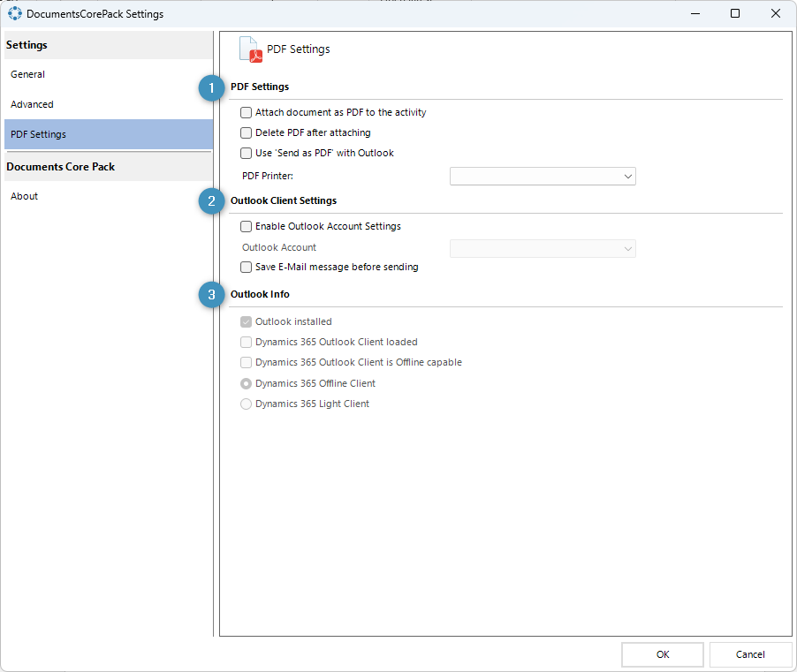This screenshot has width=797, height=672.
Task: Select Dynamics 365 Light Client radio button
Action: click(x=246, y=404)
